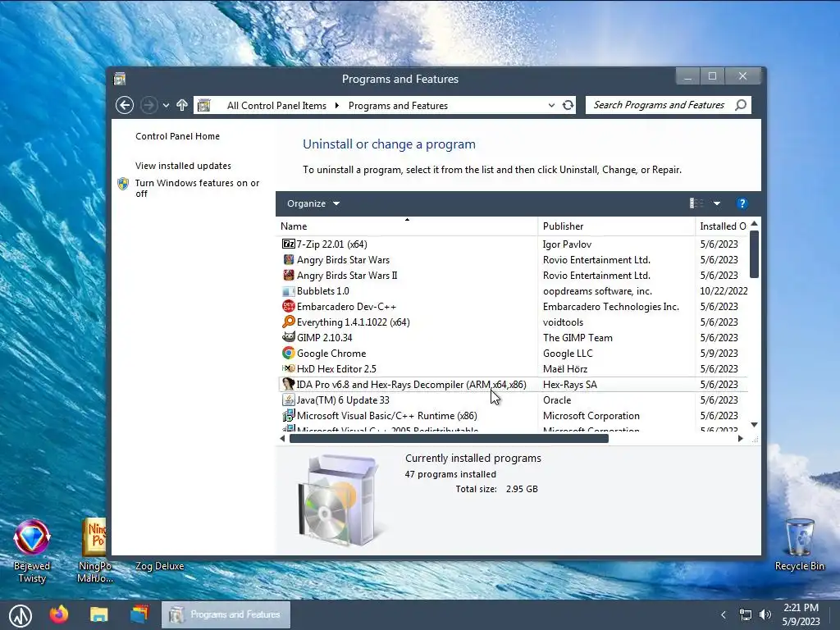Click the Embarcadero Dev-C++ icon

[x=288, y=307]
